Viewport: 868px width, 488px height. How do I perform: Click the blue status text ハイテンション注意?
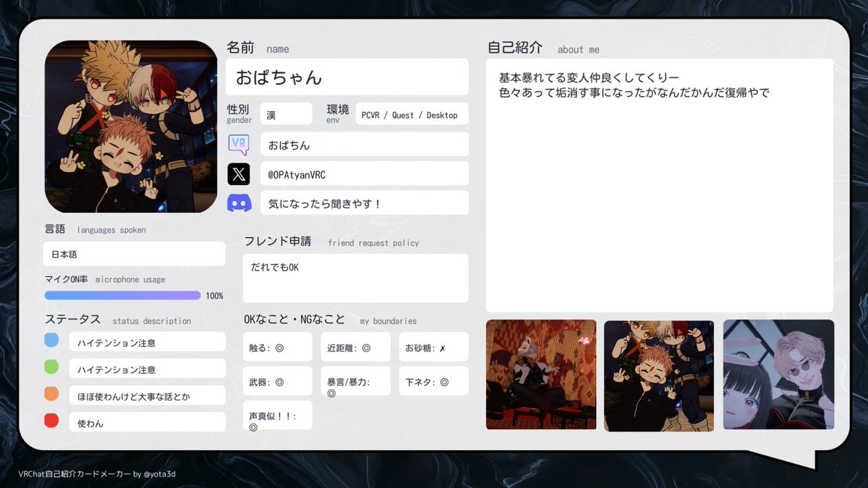pyautogui.click(x=148, y=342)
